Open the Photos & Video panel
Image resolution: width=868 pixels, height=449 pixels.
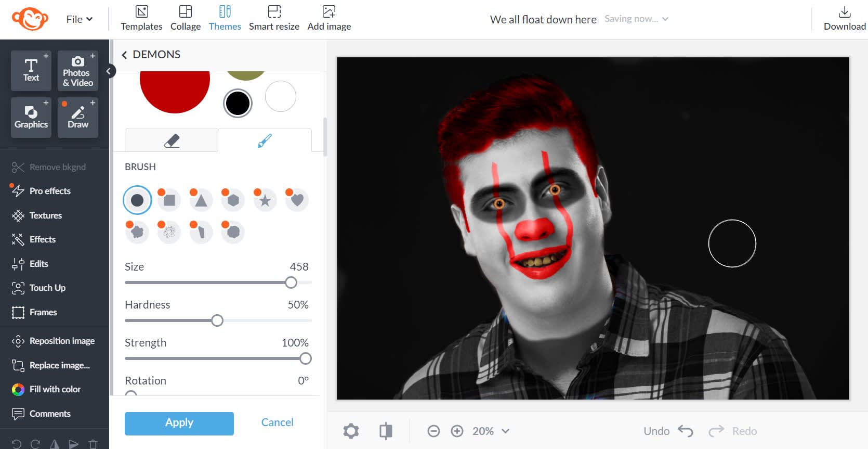click(78, 71)
